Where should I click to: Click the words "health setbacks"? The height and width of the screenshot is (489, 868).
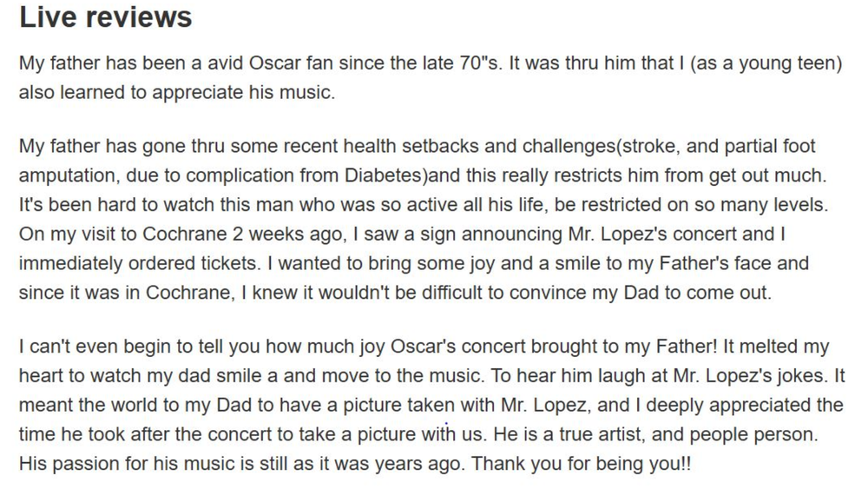point(417,145)
